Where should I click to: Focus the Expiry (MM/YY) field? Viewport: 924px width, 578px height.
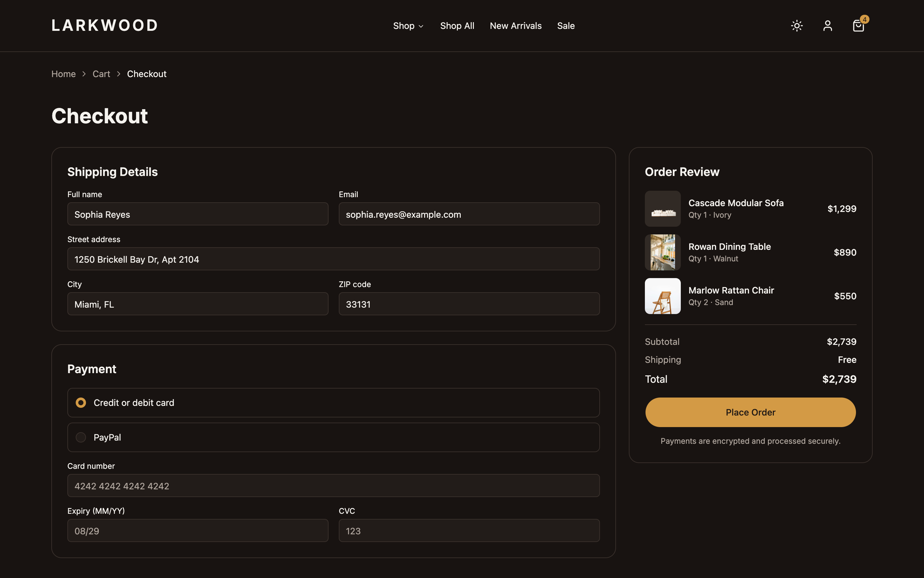[198, 530]
